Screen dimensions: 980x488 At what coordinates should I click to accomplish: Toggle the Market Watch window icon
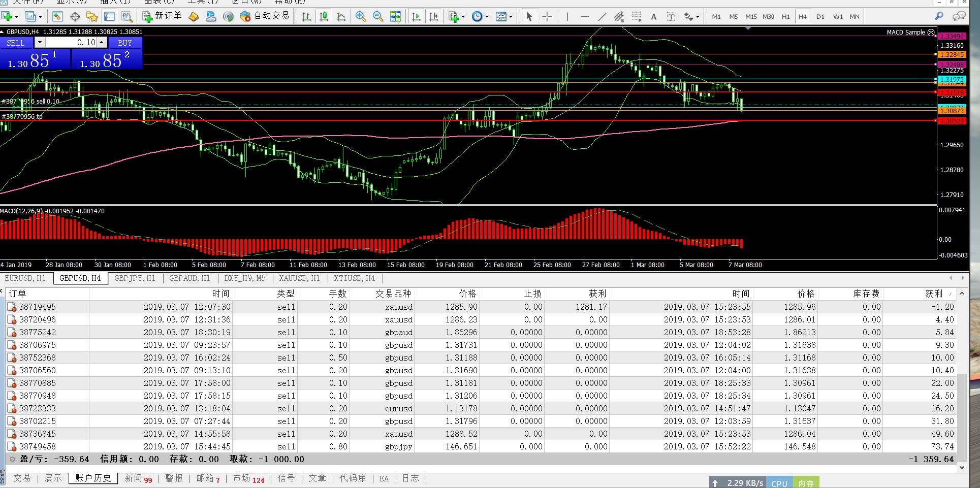57,17
